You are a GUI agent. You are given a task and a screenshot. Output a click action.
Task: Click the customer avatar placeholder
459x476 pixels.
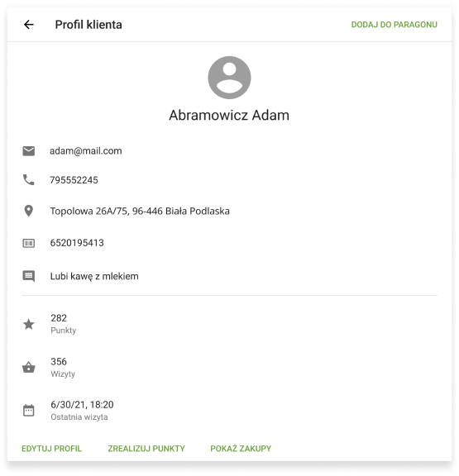click(x=229, y=78)
